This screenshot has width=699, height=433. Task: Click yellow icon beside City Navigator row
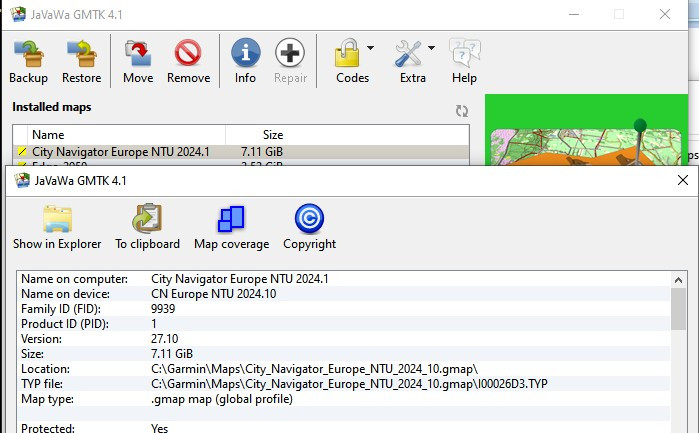(21, 152)
